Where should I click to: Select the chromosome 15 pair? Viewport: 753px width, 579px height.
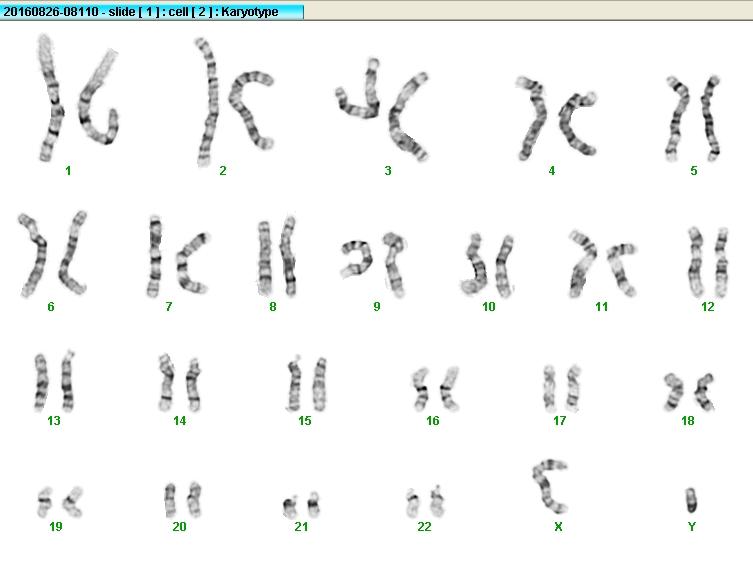point(307,384)
